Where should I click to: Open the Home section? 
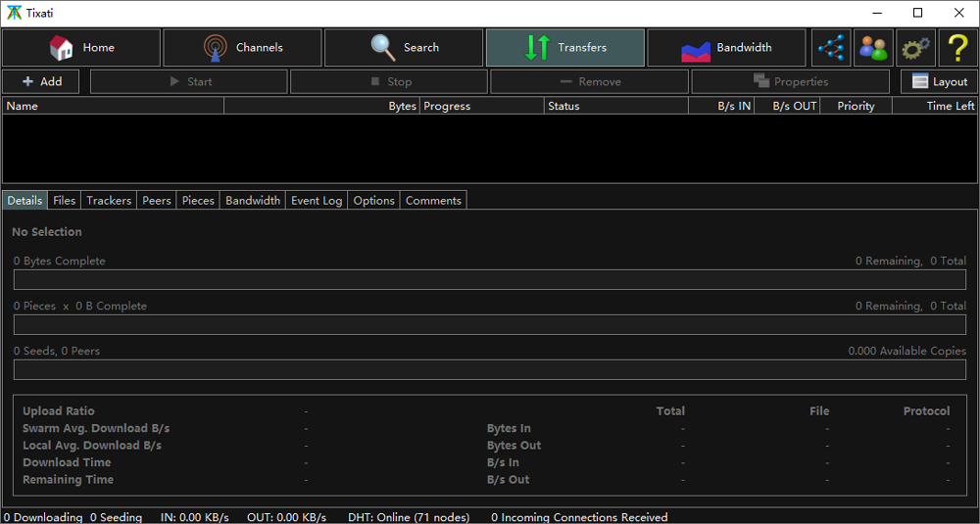pos(81,47)
